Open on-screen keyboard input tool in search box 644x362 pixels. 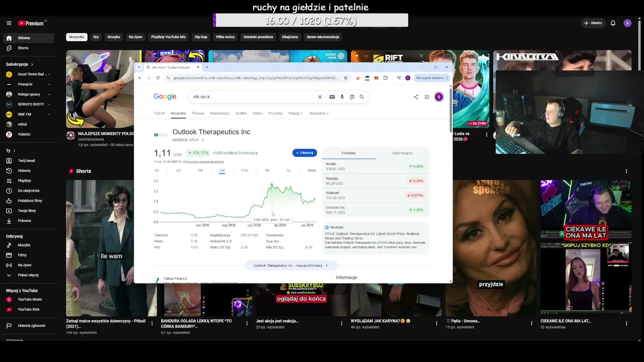click(x=332, y=97)
